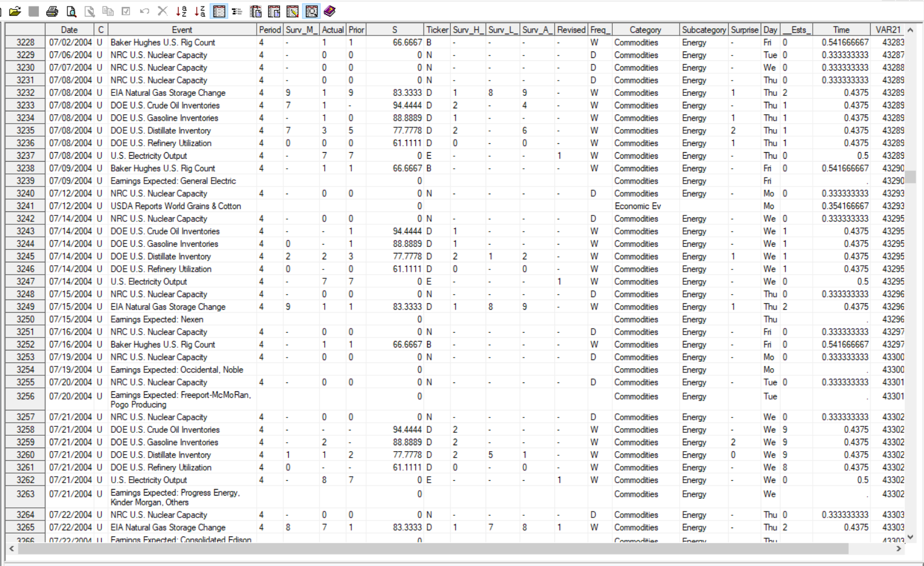
Task: Sort the table ascending A to Z
Action: (x=182, y=11)
